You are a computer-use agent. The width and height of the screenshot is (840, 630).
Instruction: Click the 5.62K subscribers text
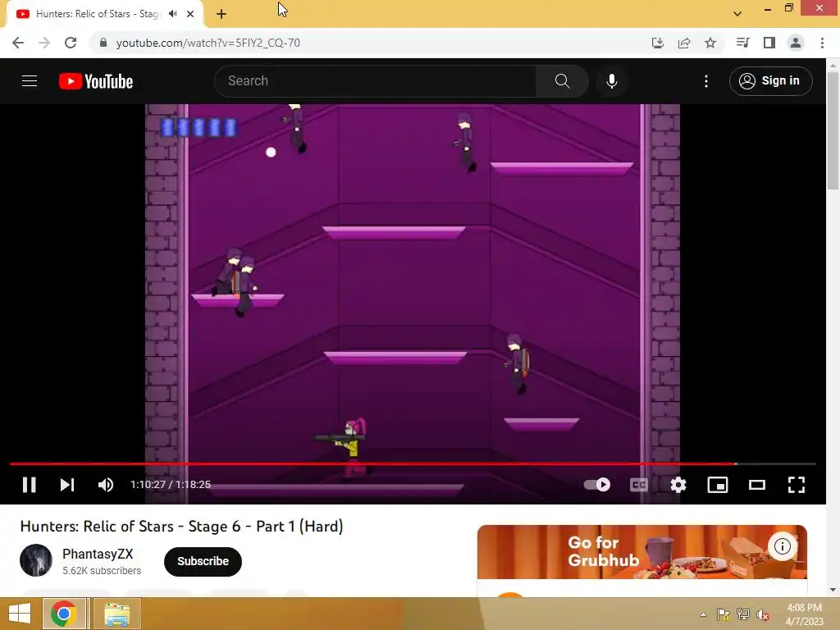(102, 571)
